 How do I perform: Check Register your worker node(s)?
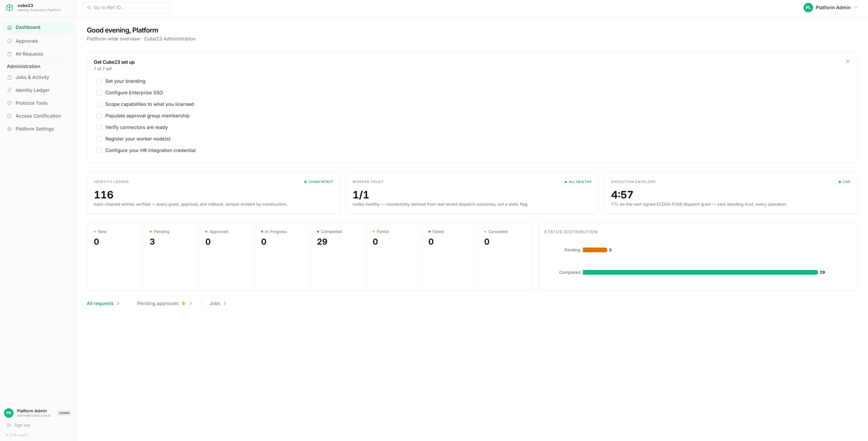(99, 139)
